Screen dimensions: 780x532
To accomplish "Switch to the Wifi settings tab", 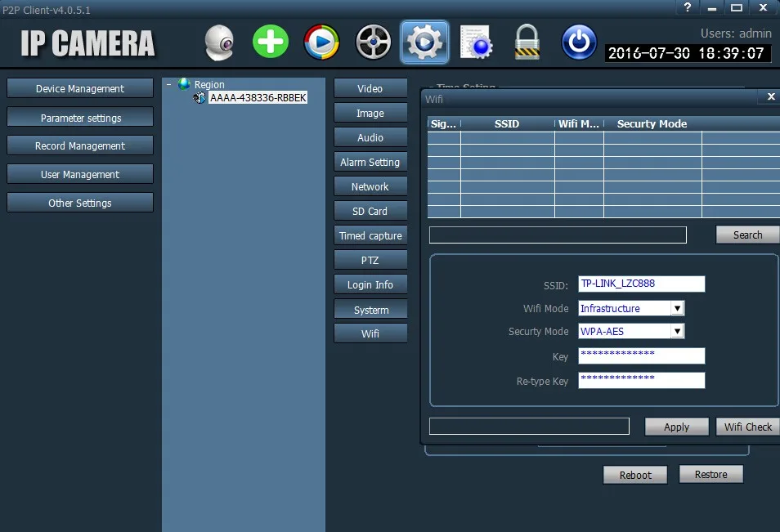I will click(370, 333).
